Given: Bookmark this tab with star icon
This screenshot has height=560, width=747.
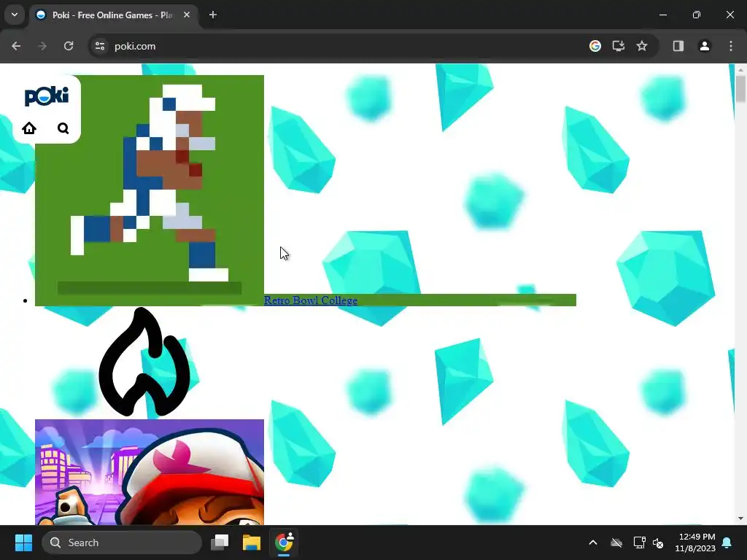Looking at the screenshot, I should (642, 46).
